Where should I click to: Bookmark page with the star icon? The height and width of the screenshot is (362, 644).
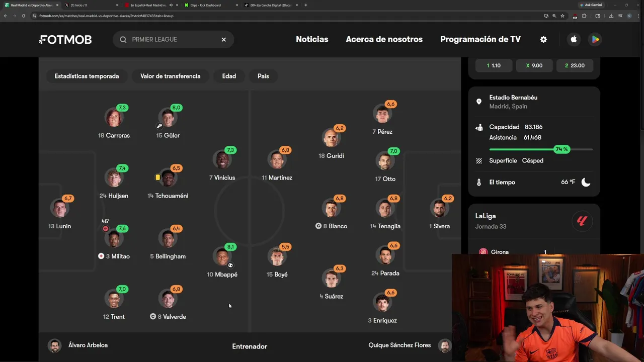[x=562, y=16]
